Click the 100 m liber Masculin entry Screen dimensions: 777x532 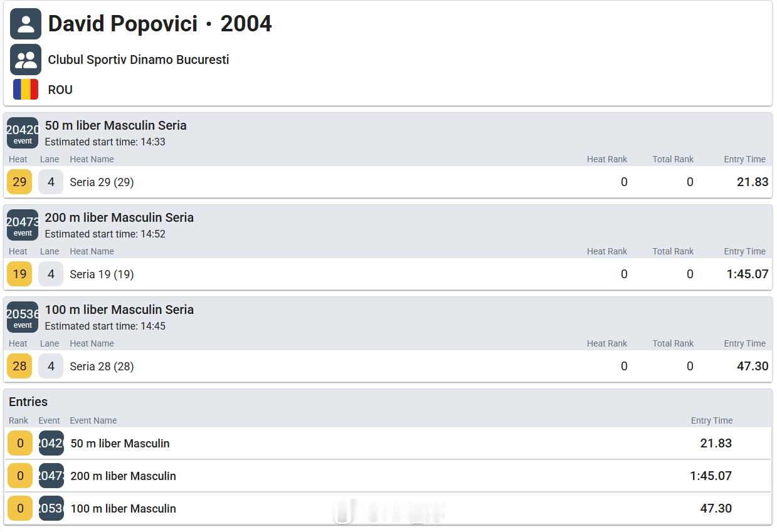(123, 508)
